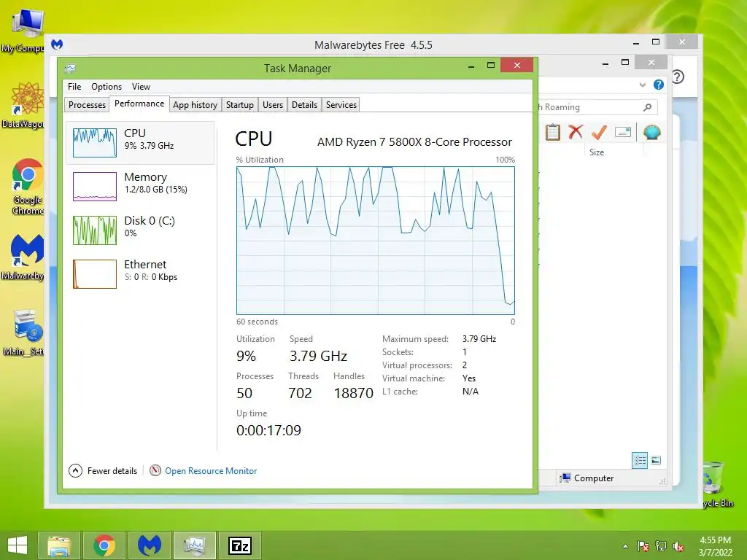
Task: Open Resource Monitor link
Action: [x=211, y=470]
